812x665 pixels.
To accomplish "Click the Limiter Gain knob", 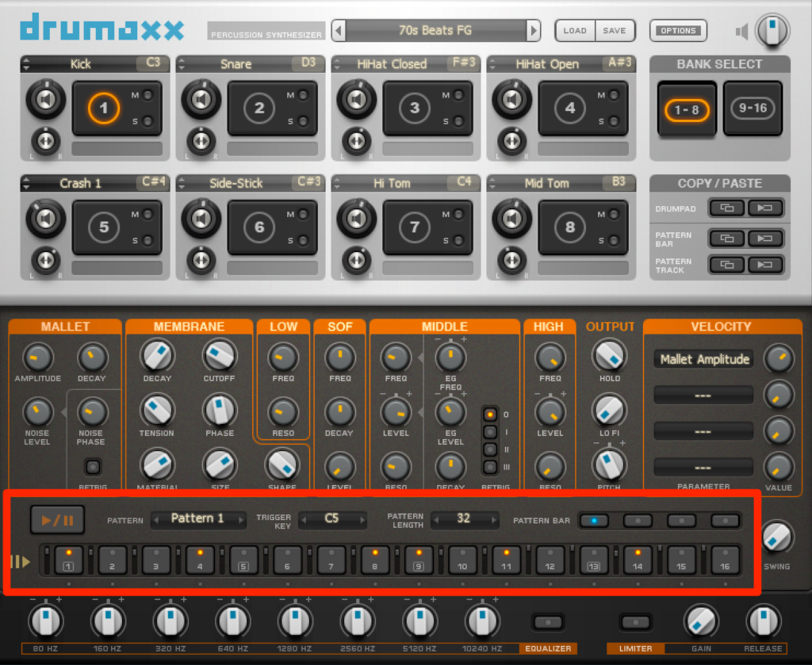I will (701, 621).
